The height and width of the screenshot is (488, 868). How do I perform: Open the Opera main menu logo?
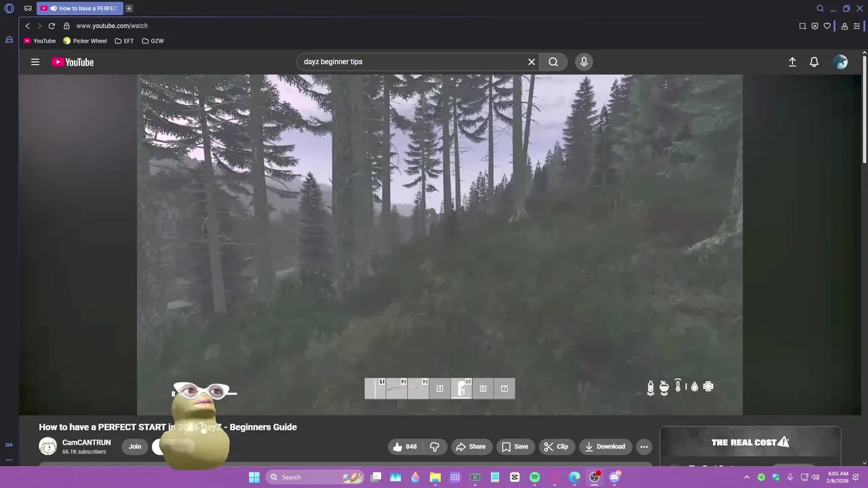[x=9, y=9]
